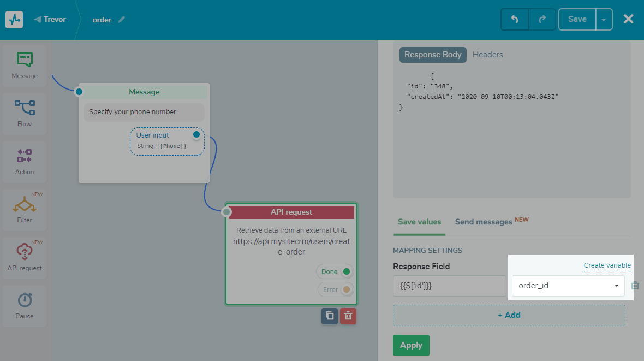Viewport: 644px width, 361px height.
Task: Save the flow
Action: pyautogui.click(x=577, y=19)
